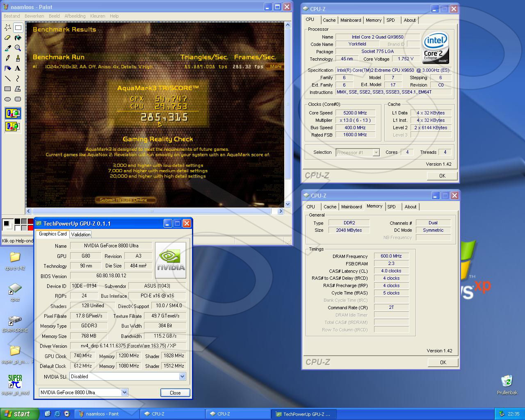Image resolution: width=525 pixels, height=420 pixels.
Task: Select the Airbrush tool in Paint
Action: coord(8,68)
